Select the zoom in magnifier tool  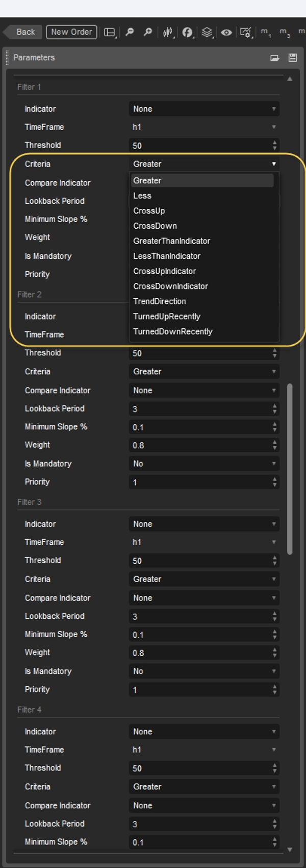(147, 32)
